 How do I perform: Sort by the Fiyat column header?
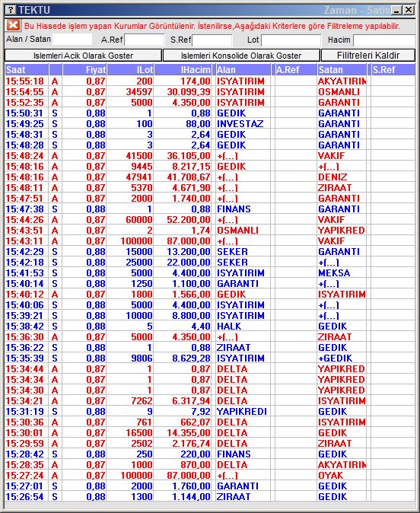click(x=84, y=70)
